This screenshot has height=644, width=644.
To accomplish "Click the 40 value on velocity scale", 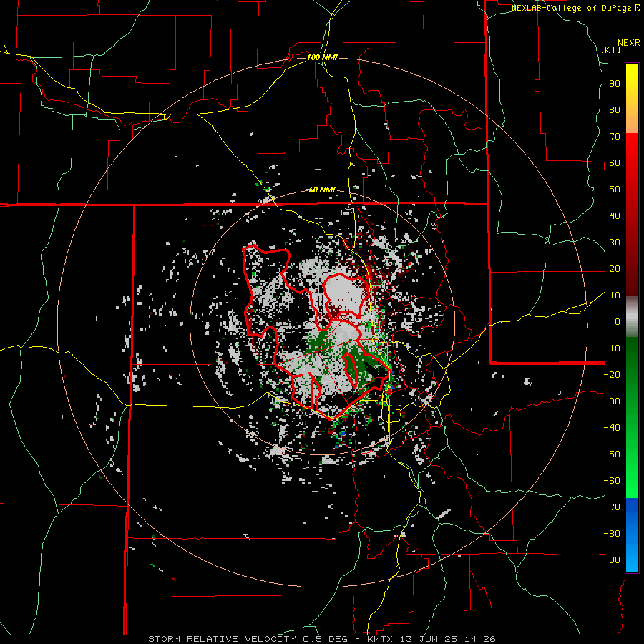I will [615, 216].
